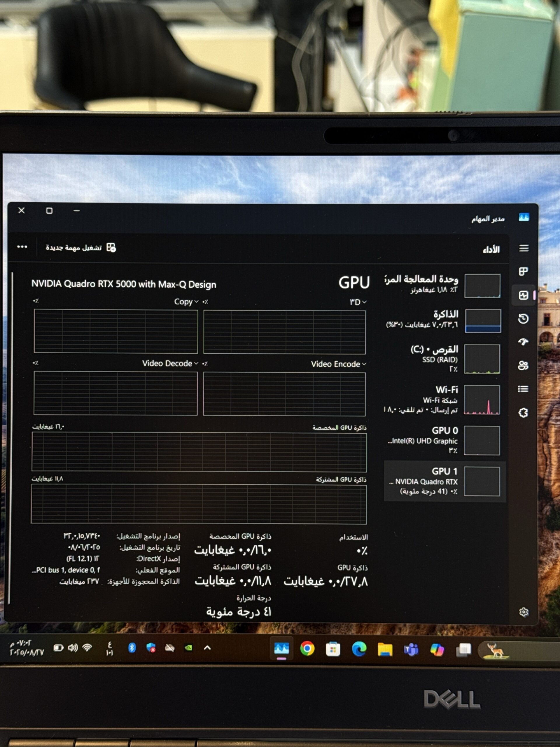Click the PCI bus 1 physical location

pyautogui.click(x=66, y=570)
